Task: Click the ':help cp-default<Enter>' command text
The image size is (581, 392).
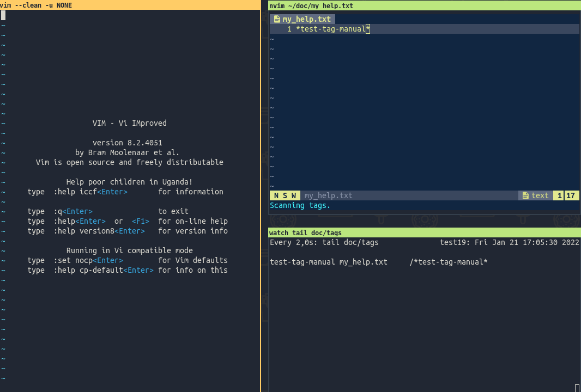Action: pyautogui.click(x=104, y=270)
